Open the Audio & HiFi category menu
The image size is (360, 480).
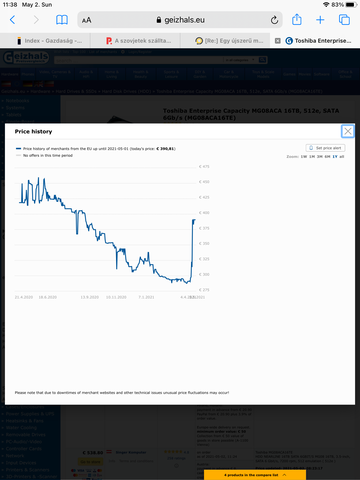pyautogui.click(x=86, y=74)
